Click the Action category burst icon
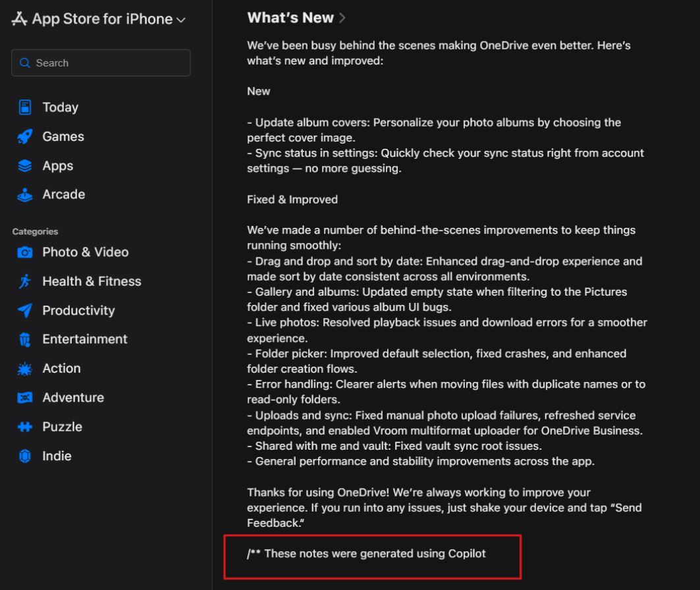 (25, 369)
